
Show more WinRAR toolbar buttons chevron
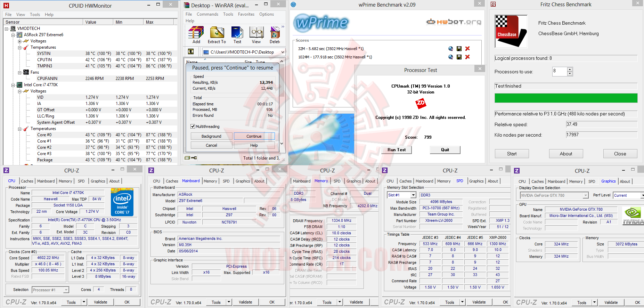point(283,27)
